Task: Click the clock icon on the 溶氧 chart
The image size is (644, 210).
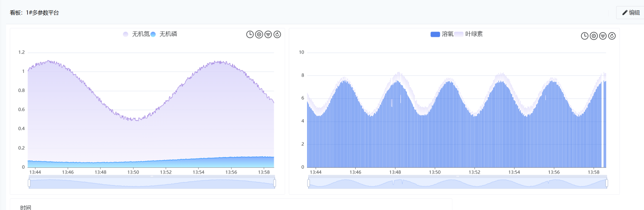Action: (584, 36)
